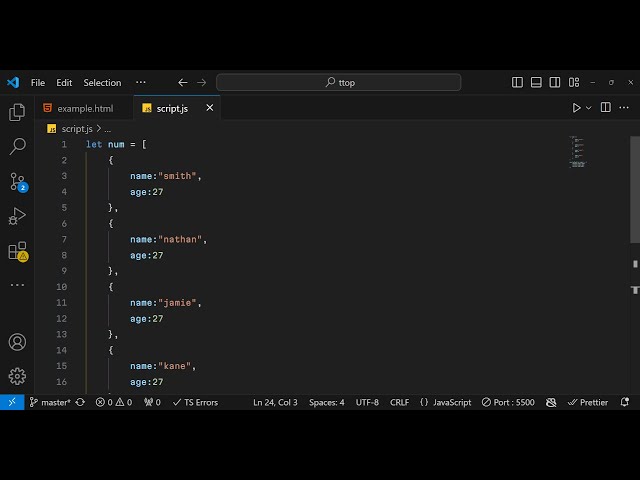Click the Run Code play button
Screen dimensions: 640x480
coord(576,108)
